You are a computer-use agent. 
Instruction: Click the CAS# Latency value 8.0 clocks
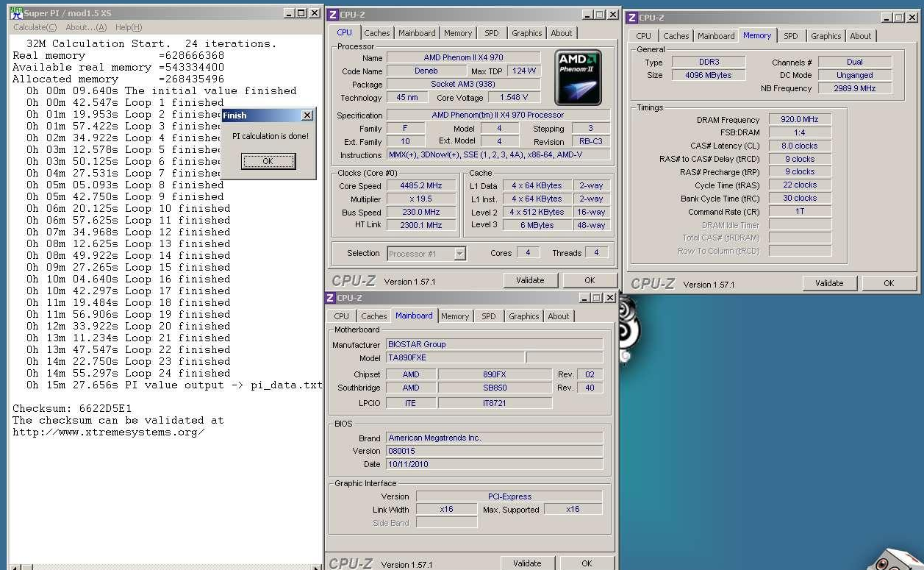pos(800,146)
